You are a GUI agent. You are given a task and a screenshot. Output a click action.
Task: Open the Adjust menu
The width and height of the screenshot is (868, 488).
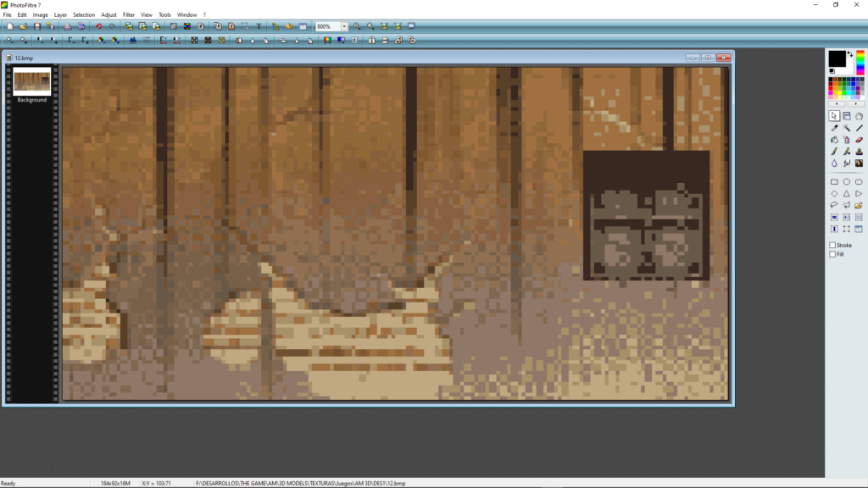(108, 14)
